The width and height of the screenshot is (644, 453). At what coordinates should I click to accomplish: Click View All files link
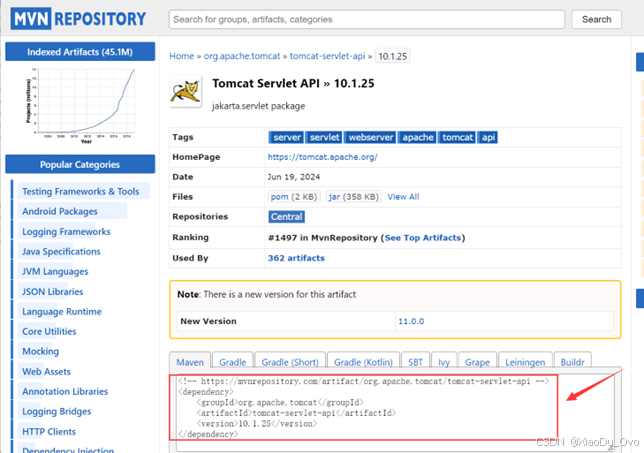(x=403, y=197)
